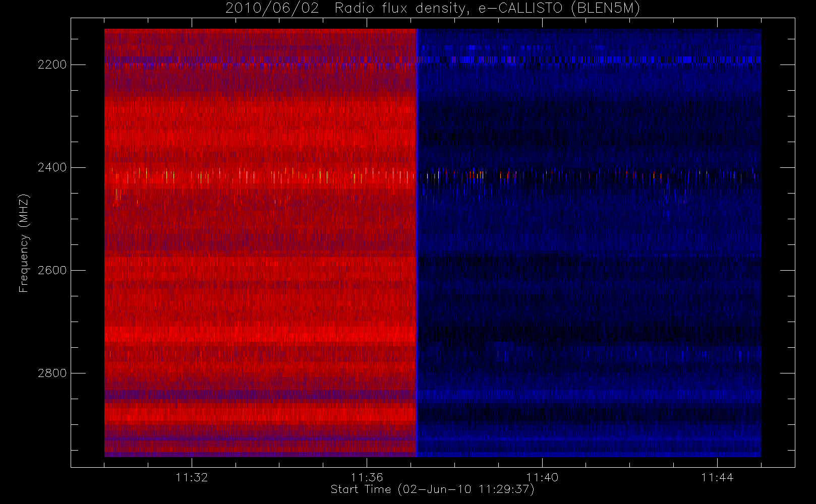Click the 2600 frequency axis label
The width and height of the screenshot is (816, 504).
click(52, 271)
